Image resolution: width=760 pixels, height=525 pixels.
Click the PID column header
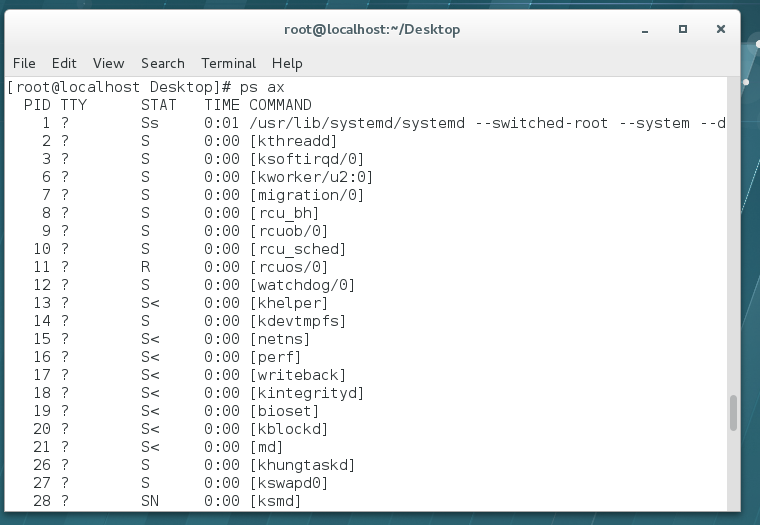(x=37, y=105)
